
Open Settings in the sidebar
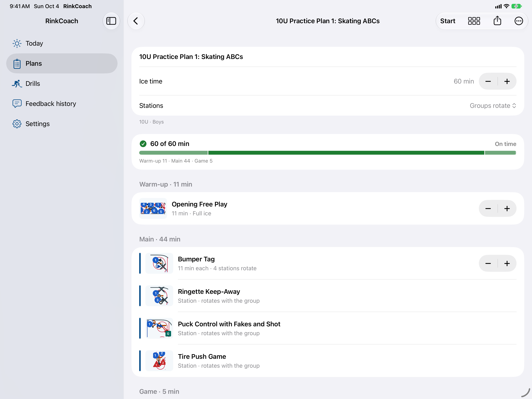click(x=62, y=124)
